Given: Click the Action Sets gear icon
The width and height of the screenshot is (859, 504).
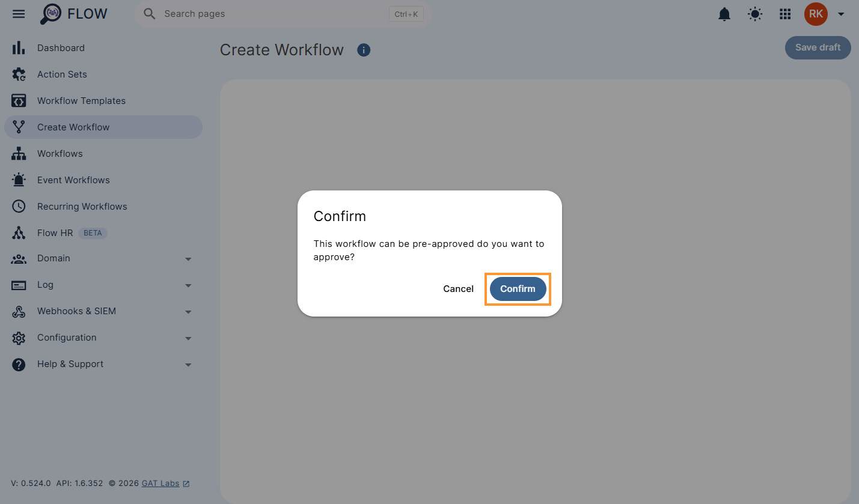Looking at the screenshot, I should [19, 74].
